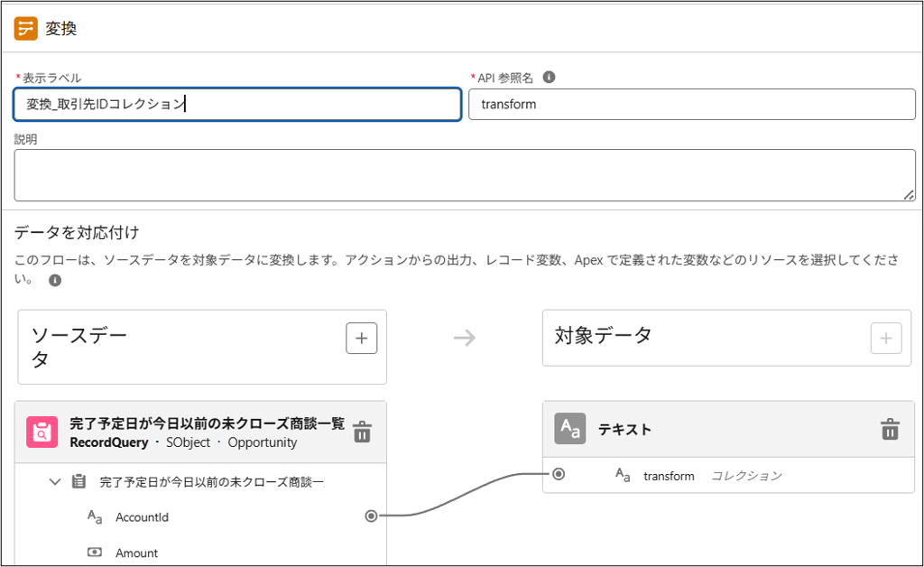Click the SObject type label
The width and height of the screenshot is (924, 567).
(x=188, y=442)
